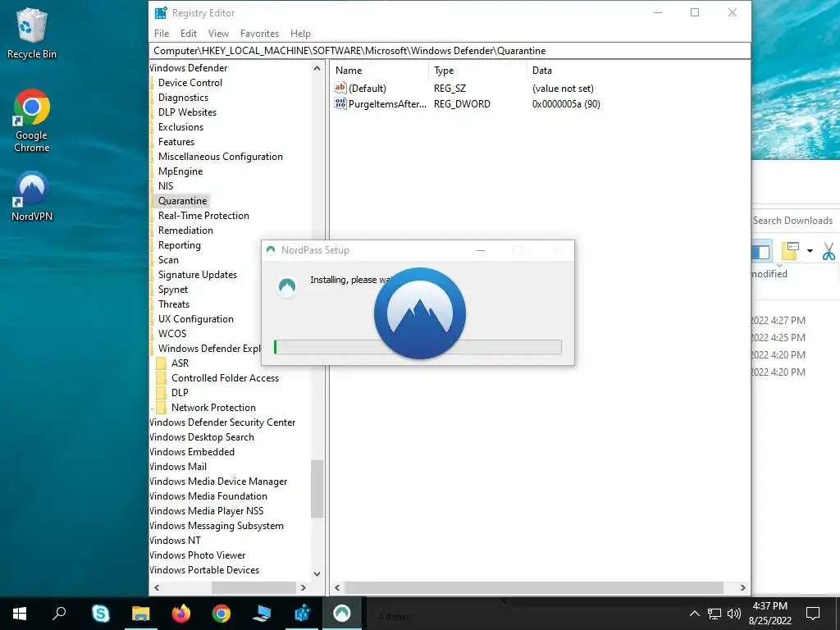Open taskbar search magnifier
The height and width of the screenshot is (630, 840).
(59, 614)
